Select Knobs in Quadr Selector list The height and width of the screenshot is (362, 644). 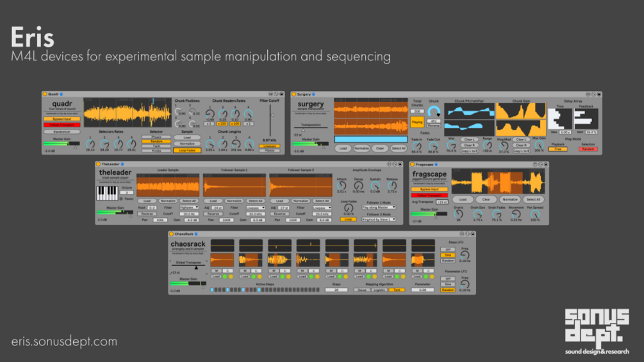point(156,151)
